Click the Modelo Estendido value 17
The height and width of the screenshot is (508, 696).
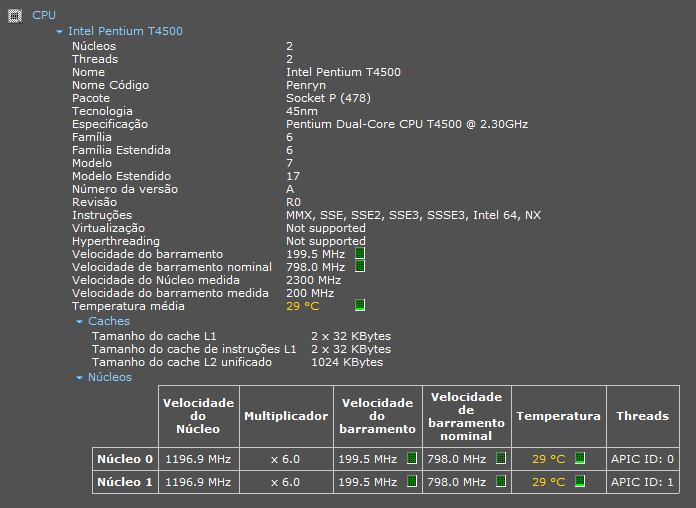tap(293, 176)
